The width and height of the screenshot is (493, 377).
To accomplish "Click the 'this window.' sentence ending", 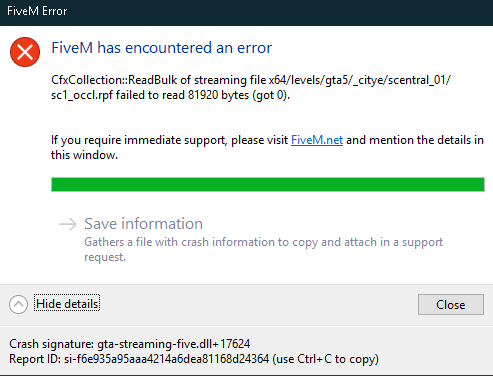I will pos(84,155).
